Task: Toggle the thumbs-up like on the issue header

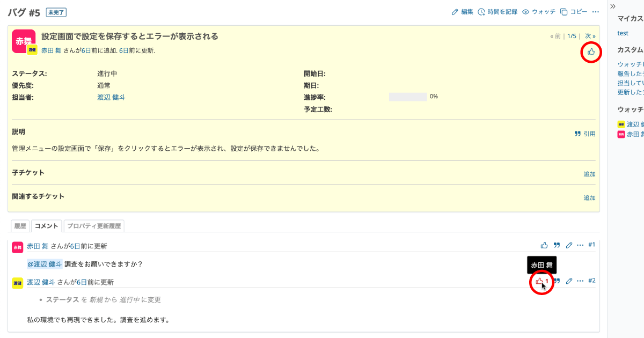Action: tap(591, 52)
